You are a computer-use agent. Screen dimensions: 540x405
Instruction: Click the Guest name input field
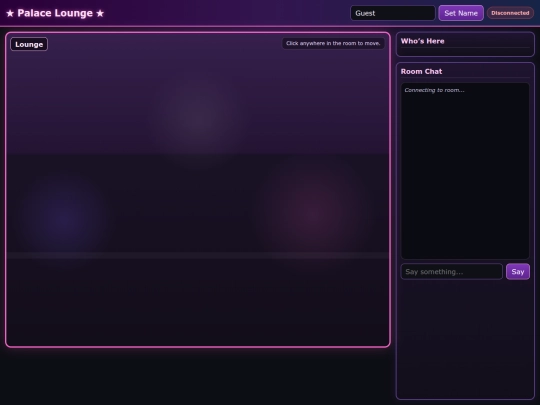click(x=393, y=13)
